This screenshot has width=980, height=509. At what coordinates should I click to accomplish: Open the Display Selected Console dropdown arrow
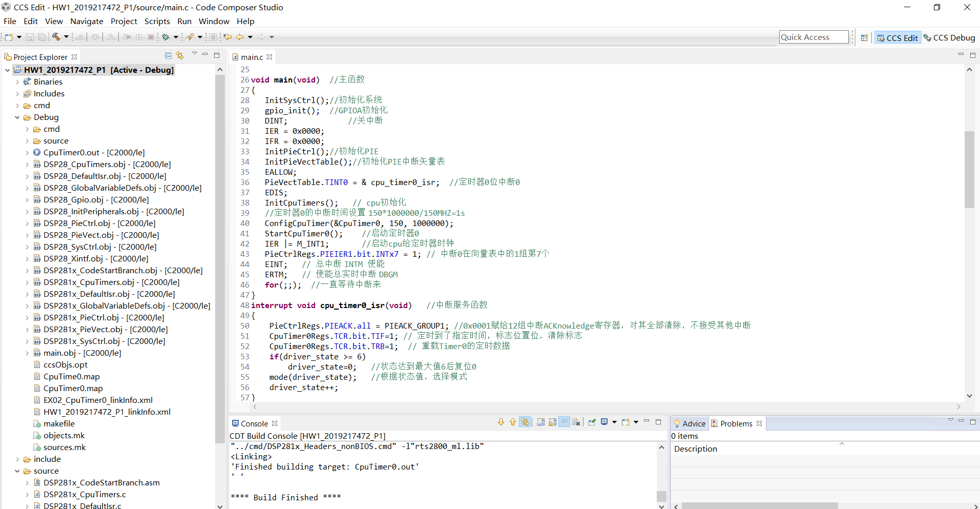pyautogui.click(x=614, y=422)
